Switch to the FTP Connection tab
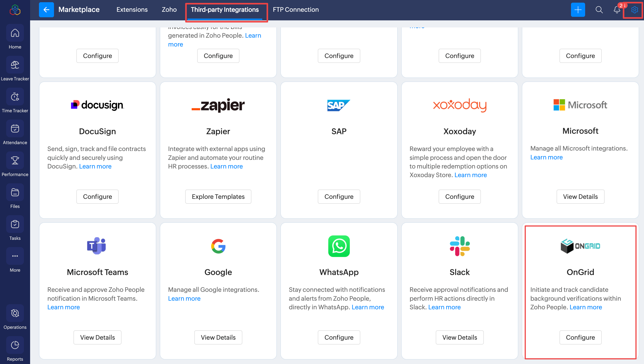The width and height of the screenshot is (644, 364). [x=295, y=10]
